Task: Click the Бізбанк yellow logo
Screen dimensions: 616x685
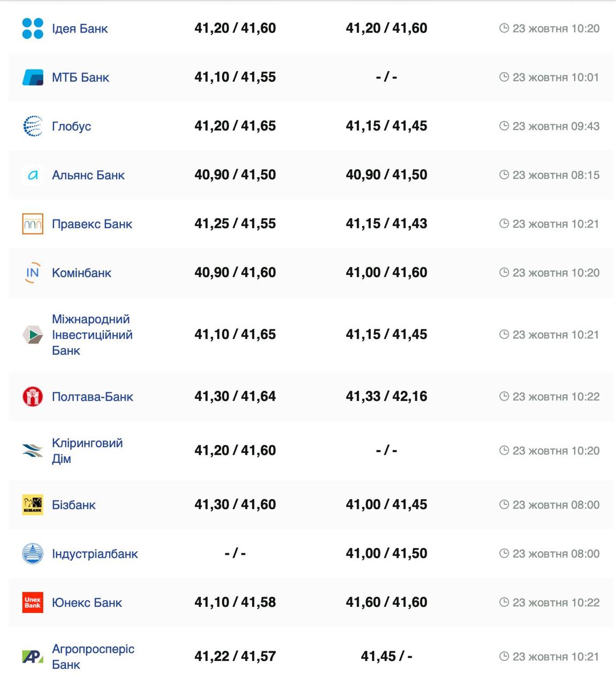Action: (33, 505)
